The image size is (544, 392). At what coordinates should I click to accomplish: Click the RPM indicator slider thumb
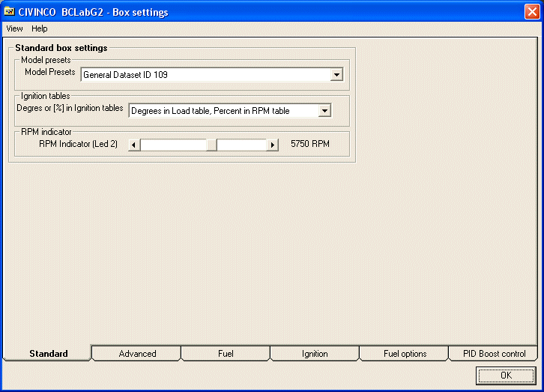211,145
